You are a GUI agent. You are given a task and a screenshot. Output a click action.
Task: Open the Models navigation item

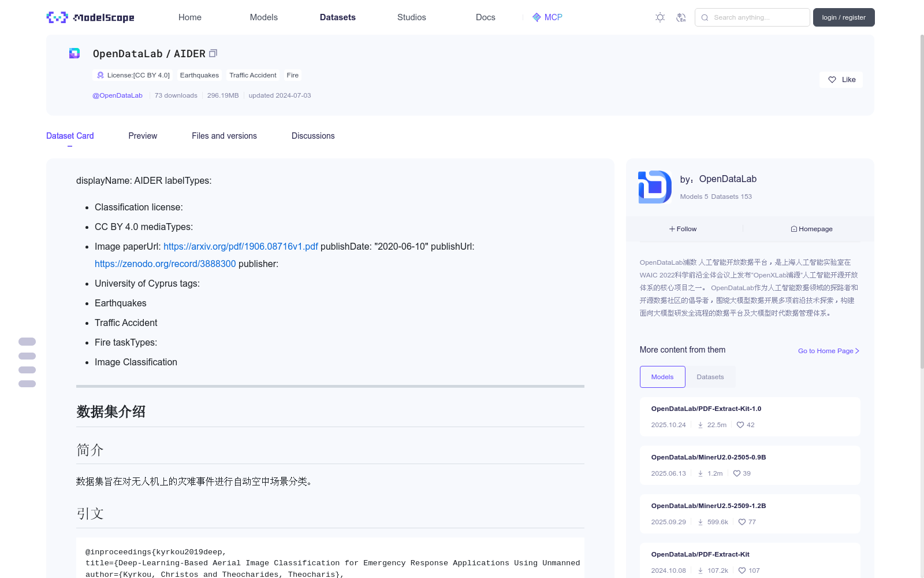coord(264,17)
